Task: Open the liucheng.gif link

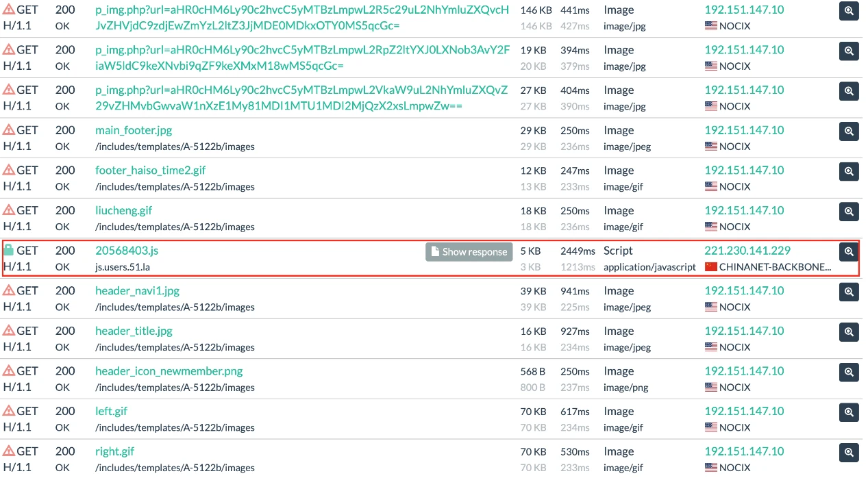Action: point(123,210)
